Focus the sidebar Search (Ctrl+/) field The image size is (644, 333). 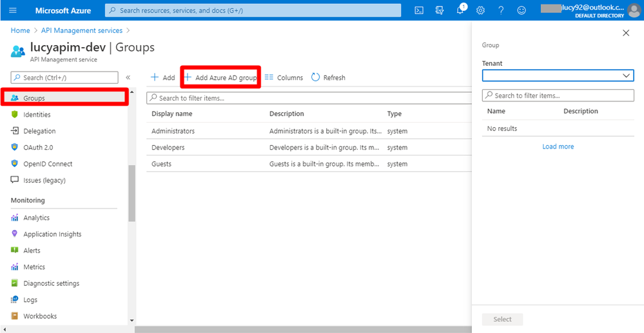pyautogui.click(x=64, y=77)
